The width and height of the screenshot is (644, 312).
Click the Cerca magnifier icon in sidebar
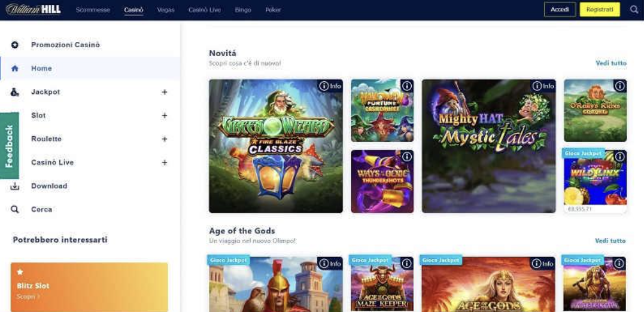click(15, 210)
